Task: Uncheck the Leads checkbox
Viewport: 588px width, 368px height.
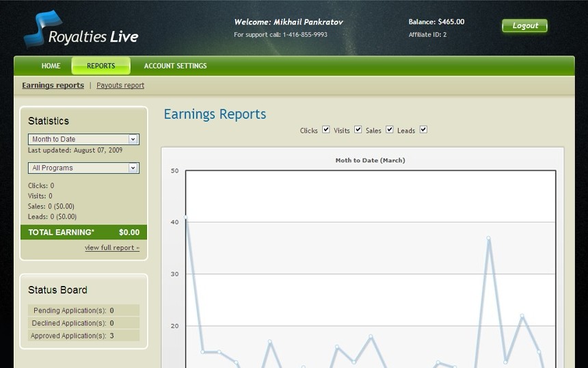Action: [423, 129]
